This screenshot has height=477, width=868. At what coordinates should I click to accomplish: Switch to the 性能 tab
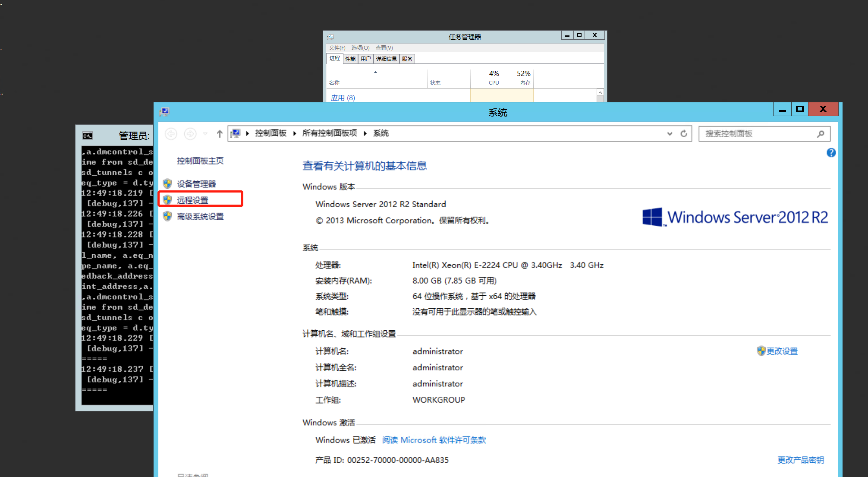350,59
